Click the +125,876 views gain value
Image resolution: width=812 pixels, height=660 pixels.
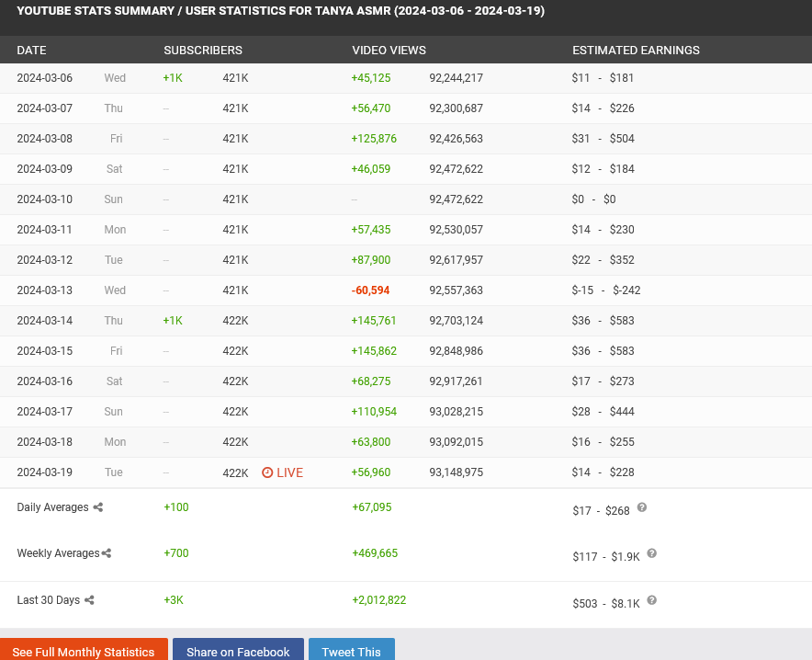click(374, 138)
